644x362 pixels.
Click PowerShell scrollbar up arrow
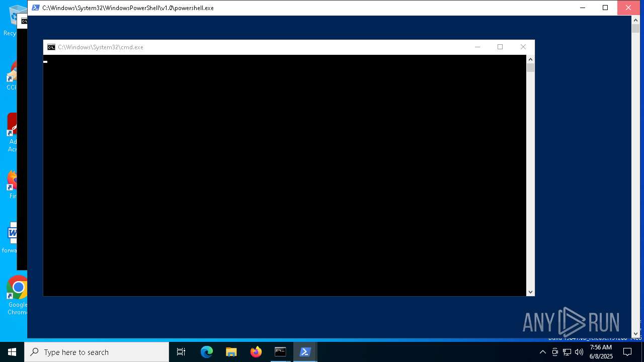coord(635,20)
